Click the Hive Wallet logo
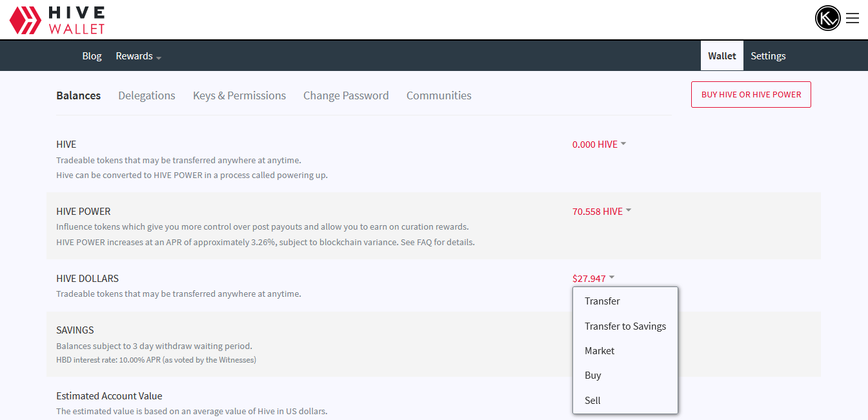This screenshot has width=868, height=420. 57,19
